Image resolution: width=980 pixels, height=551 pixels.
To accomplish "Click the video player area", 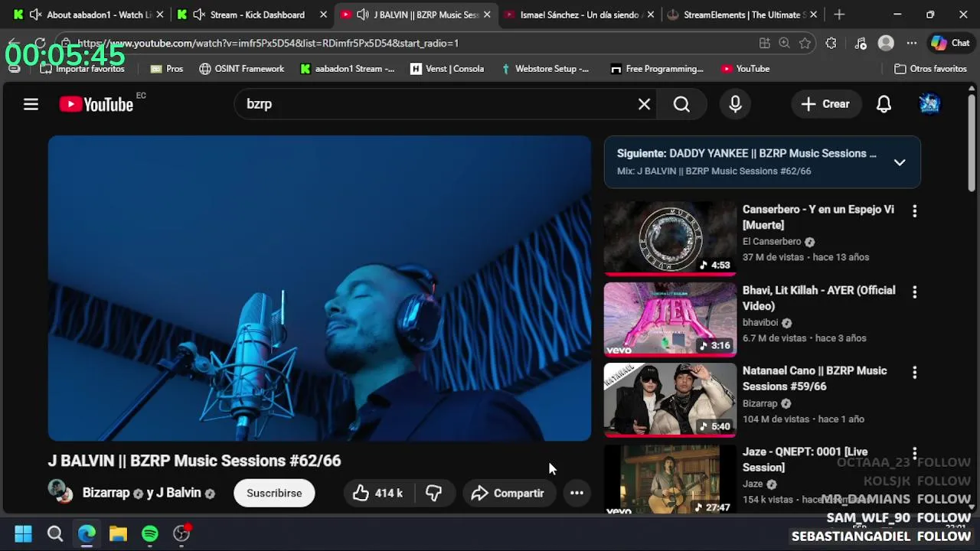I will 319,289.
